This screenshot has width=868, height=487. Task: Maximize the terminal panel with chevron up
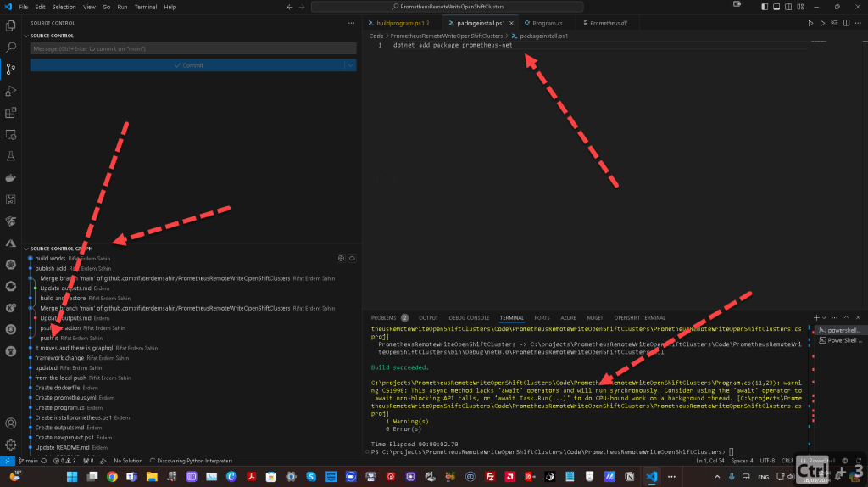846,318
